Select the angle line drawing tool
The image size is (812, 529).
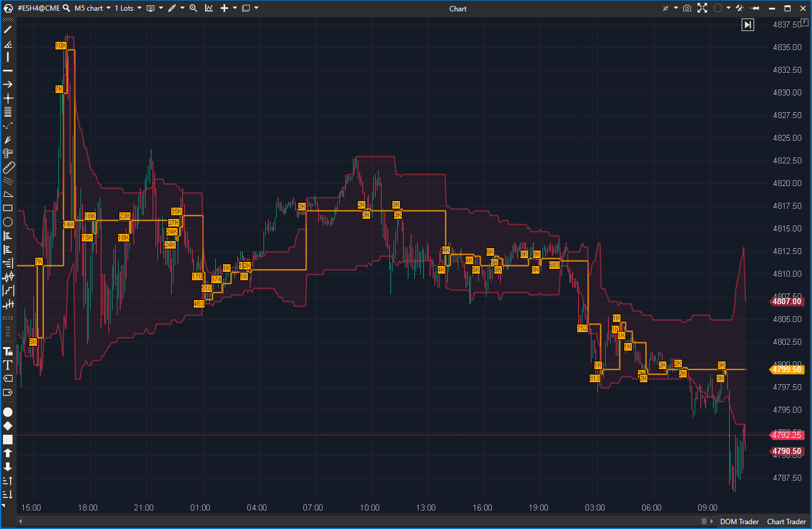point(8,44)
